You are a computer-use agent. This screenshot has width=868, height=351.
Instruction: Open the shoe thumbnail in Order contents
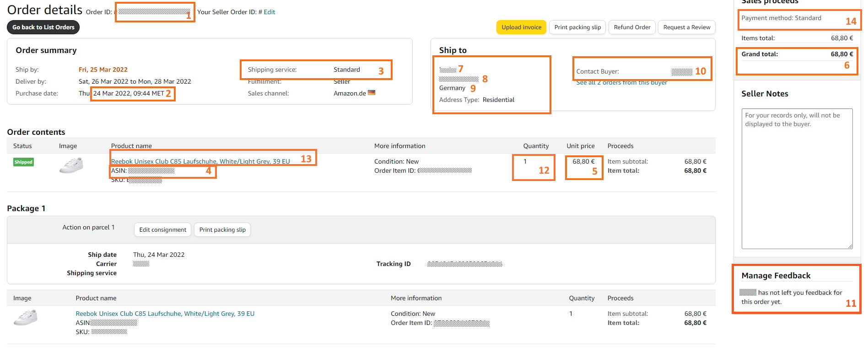71,165
